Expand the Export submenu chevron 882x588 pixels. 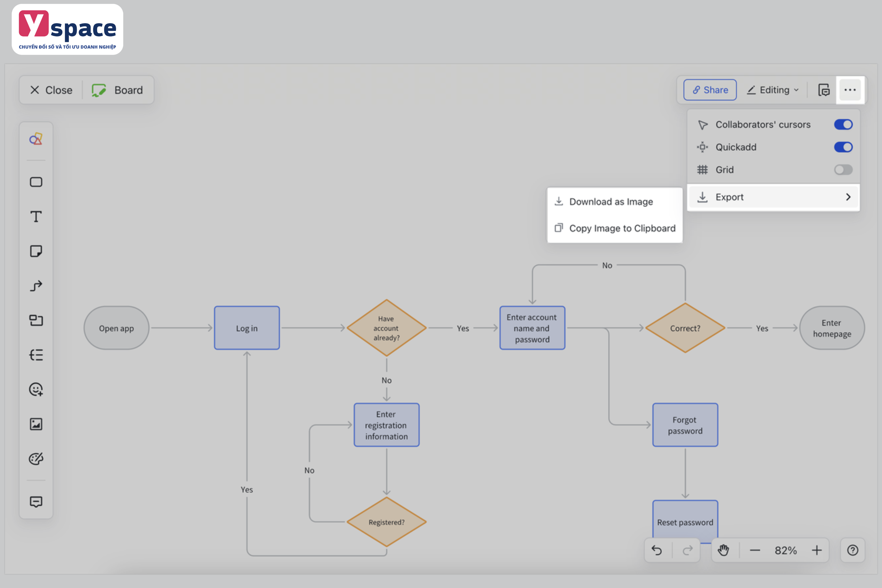tap(848, 197)
